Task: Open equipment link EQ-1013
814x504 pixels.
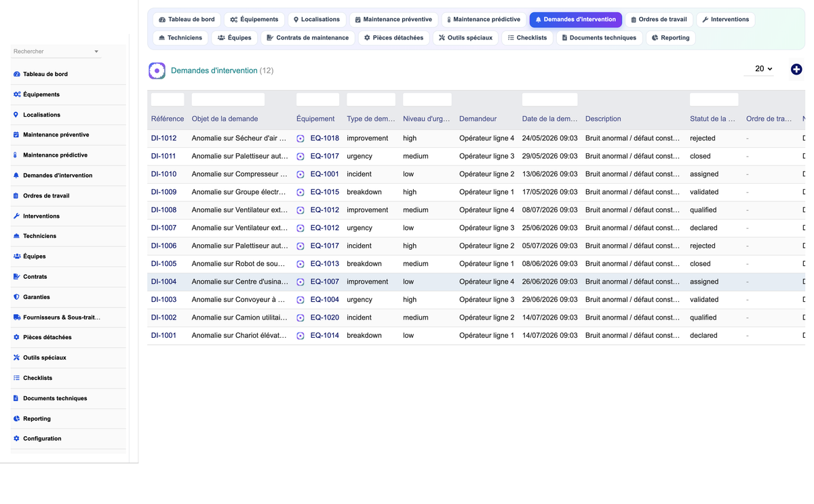Action: [x=324, y=264]
